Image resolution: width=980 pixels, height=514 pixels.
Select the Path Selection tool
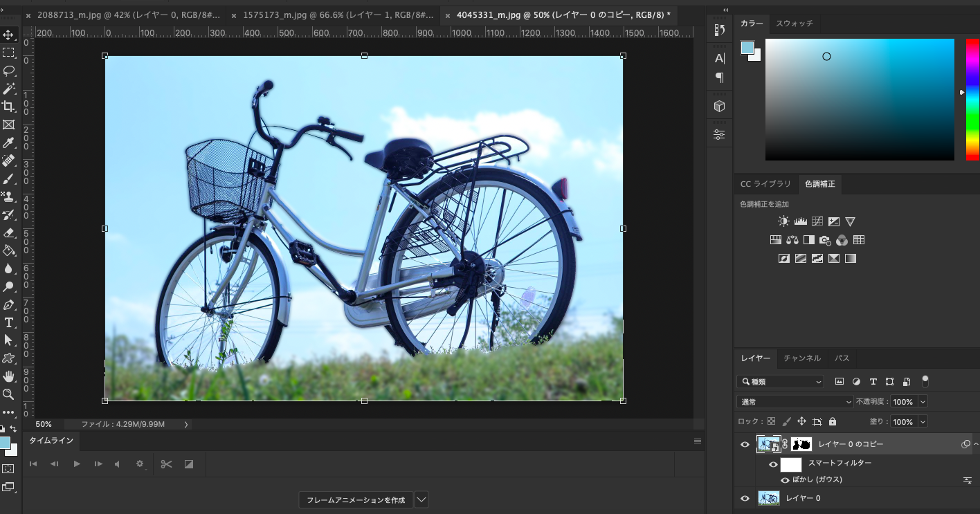point(8,340)
